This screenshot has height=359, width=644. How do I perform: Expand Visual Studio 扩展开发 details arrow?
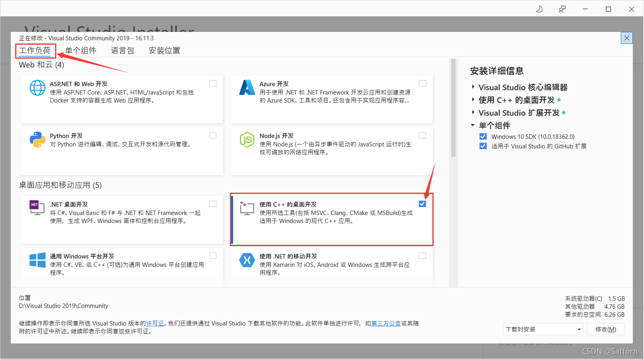tap(473, 112)
